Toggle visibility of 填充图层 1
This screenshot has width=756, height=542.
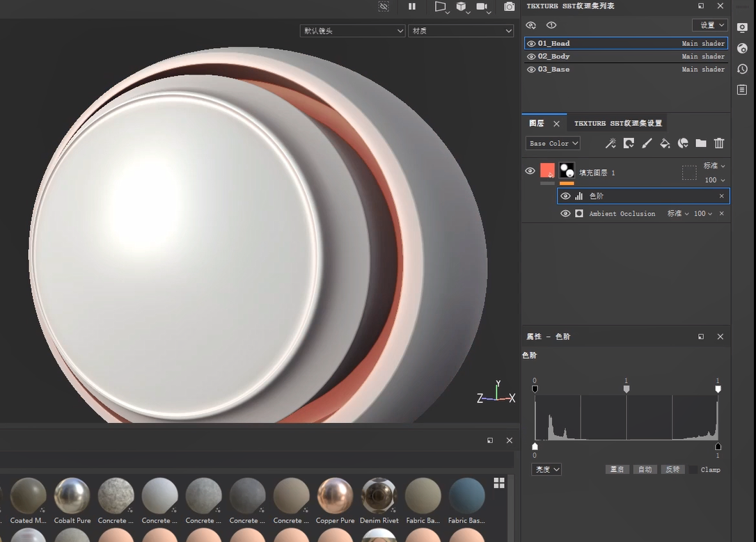click(530, 171)
